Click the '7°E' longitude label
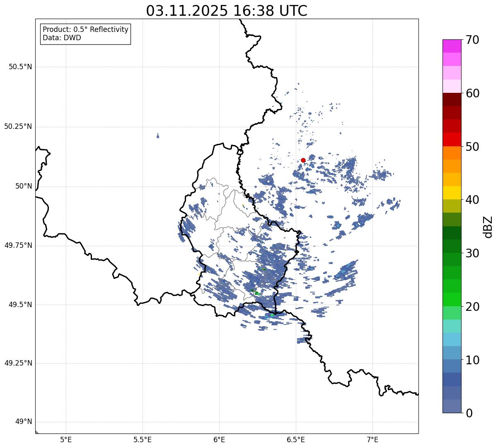Screen dimensions: 498x448 [372, 439]
